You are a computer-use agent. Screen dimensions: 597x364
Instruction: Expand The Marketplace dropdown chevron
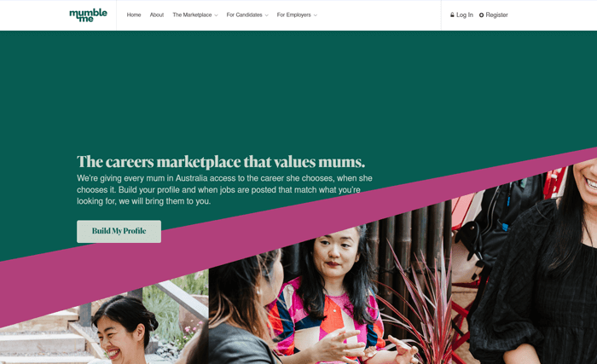point(216,15)
